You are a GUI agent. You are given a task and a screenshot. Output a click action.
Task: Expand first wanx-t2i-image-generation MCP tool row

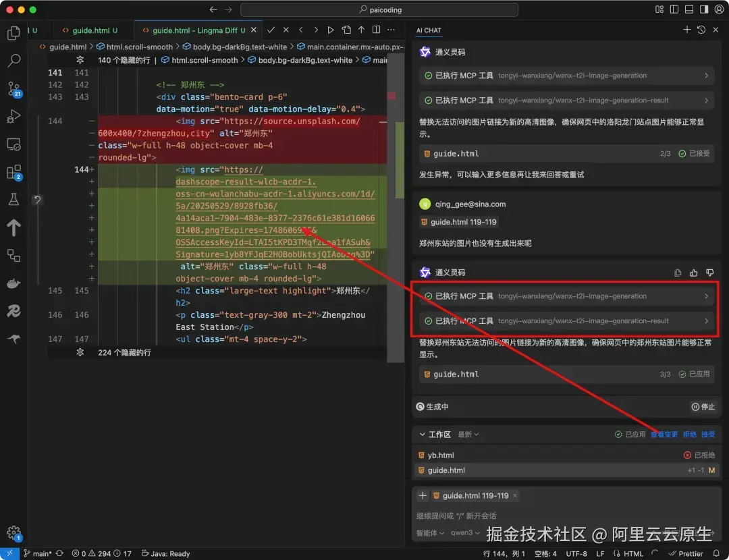566,76
